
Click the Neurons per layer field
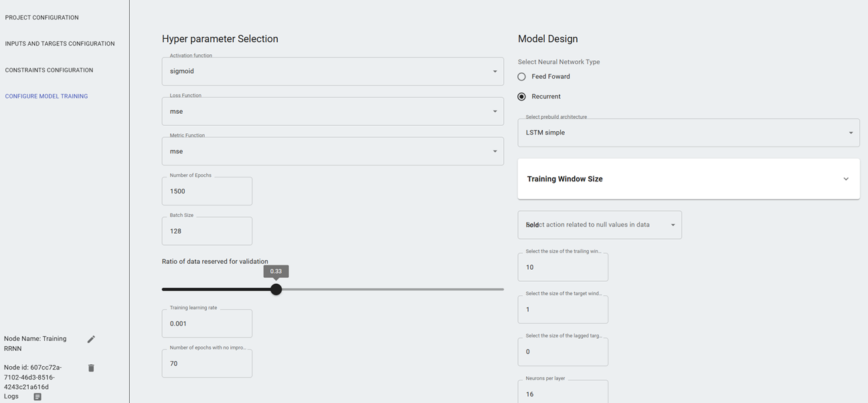click(562, 394)
